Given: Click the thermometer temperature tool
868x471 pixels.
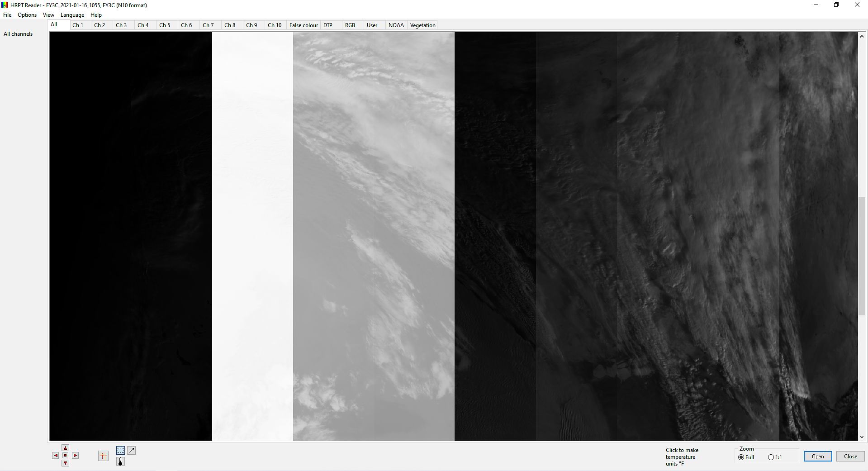Looking at the screenshot, I should click(x=120, y=461).
